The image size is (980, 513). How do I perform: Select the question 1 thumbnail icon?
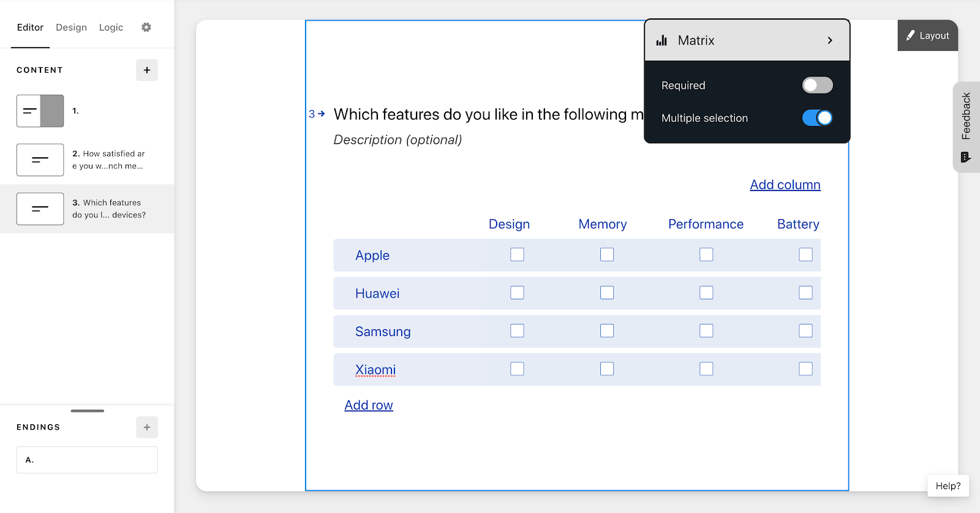(x=40, y=111)
